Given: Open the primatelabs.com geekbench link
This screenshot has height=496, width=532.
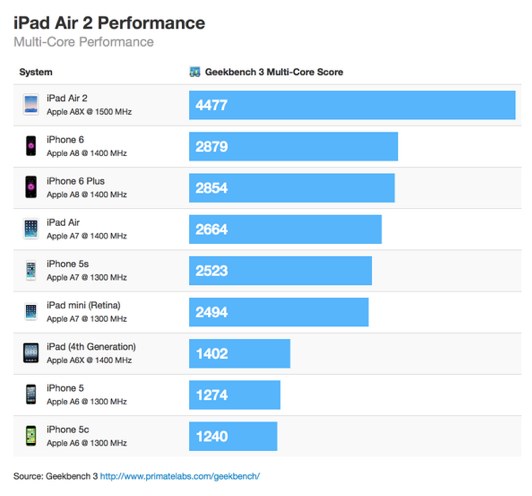Looking at the screenshot, I should [180, 476].
